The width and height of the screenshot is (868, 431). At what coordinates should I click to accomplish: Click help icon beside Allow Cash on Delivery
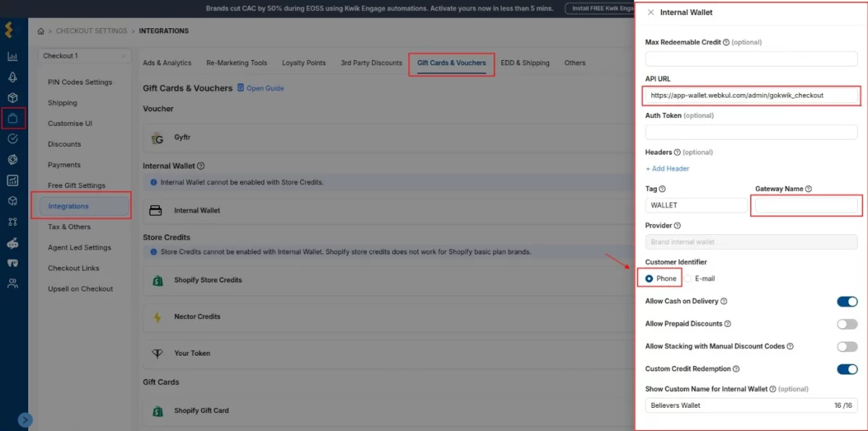click(x=724, y=302)
